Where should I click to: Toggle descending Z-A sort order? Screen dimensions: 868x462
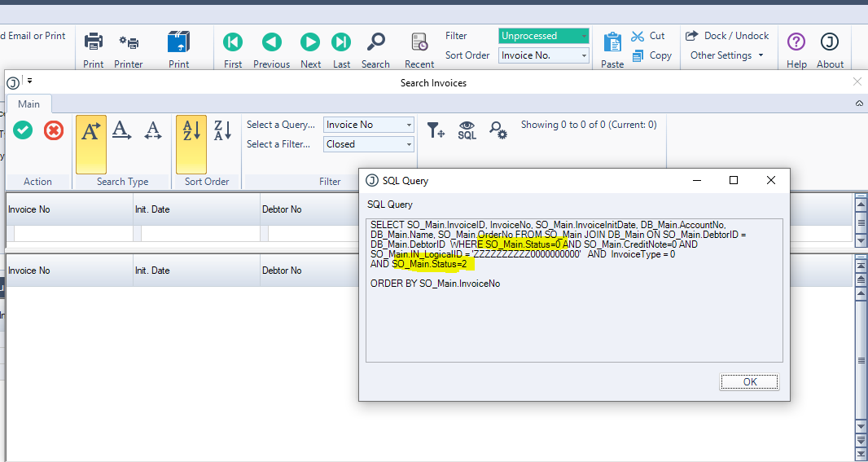point(222,130)
